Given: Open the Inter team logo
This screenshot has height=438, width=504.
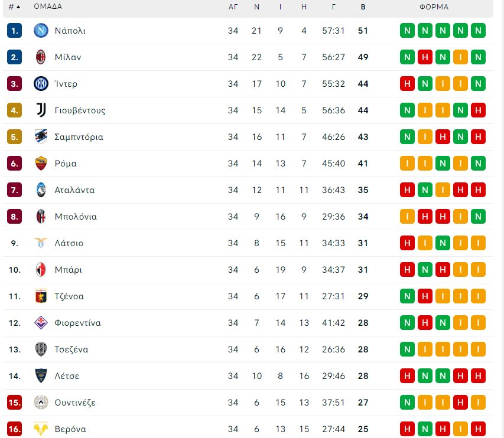Looking at the screenshot, I should [41, 84].
